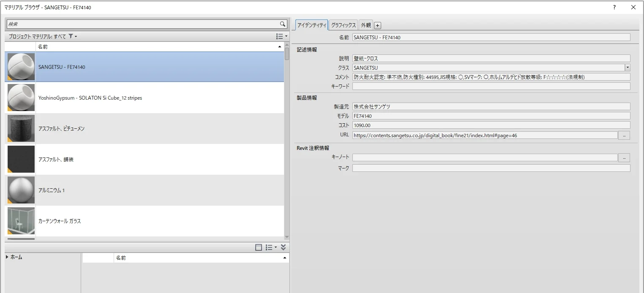Viewport: 644px width, 293px height.
Task: Close the Material Browser window
Action: point(633,7)
